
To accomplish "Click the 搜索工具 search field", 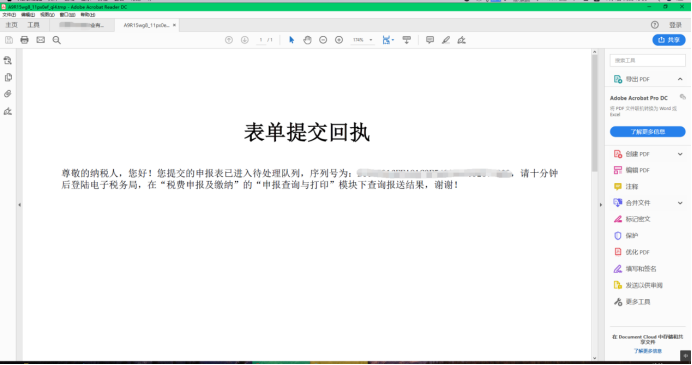I will (x=647, y=60).
